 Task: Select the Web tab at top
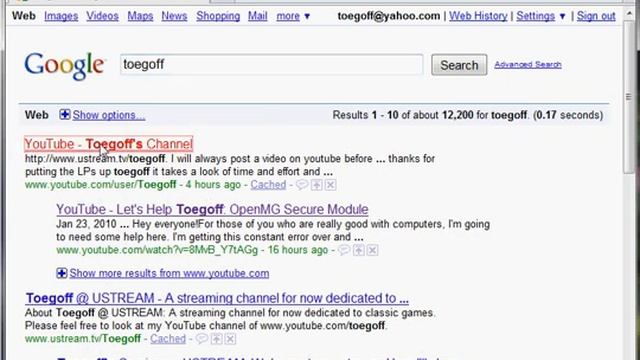pyautogui.click(x=24, y=16)
